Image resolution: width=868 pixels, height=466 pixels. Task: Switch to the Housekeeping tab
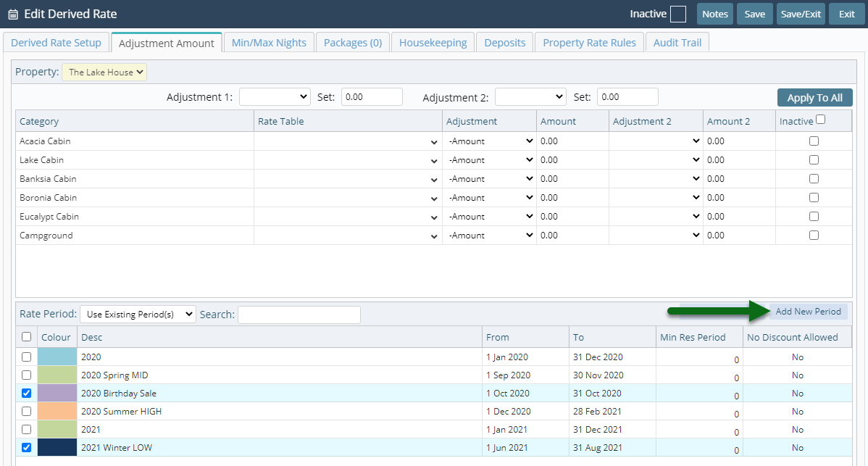pyautogui.click(x=433, y=43)
